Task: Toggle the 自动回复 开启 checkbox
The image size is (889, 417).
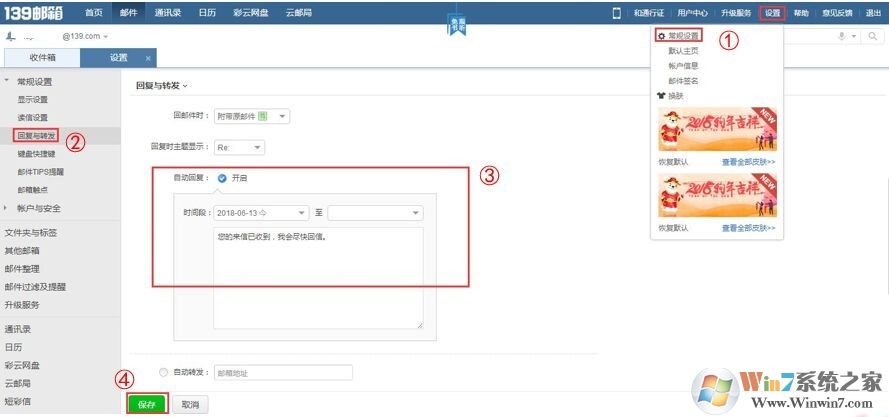Action: coord(222,178)
